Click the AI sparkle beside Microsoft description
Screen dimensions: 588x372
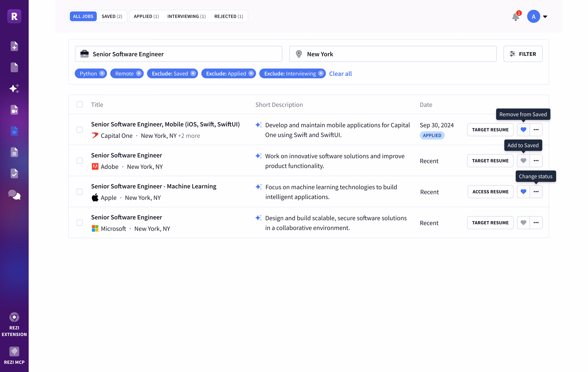[259, 218]
